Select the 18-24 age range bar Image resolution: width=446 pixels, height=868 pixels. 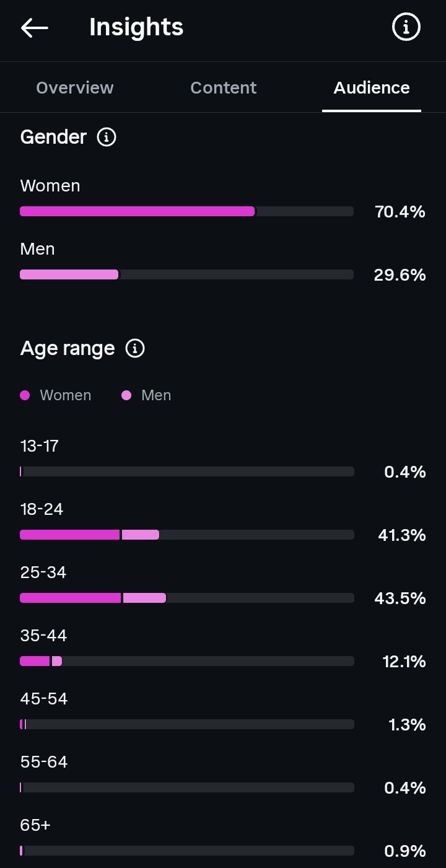coord(187,535)
